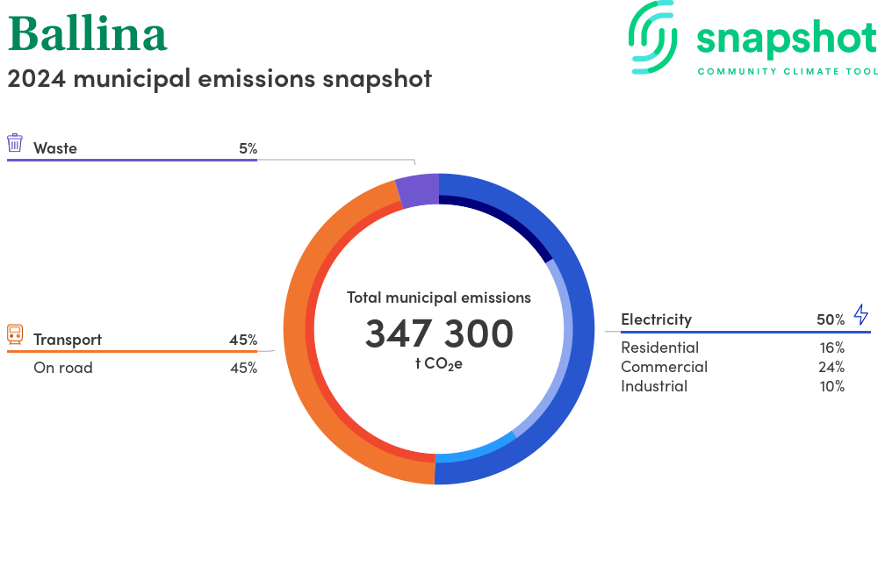878x588 pixels.
Task: Open the Electricity category heading
Action: (656, 319)
